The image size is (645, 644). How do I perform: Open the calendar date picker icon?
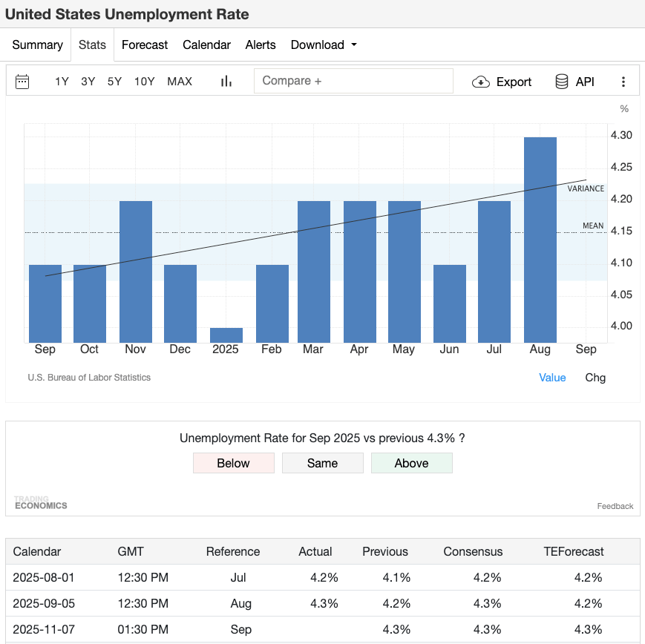22,82
